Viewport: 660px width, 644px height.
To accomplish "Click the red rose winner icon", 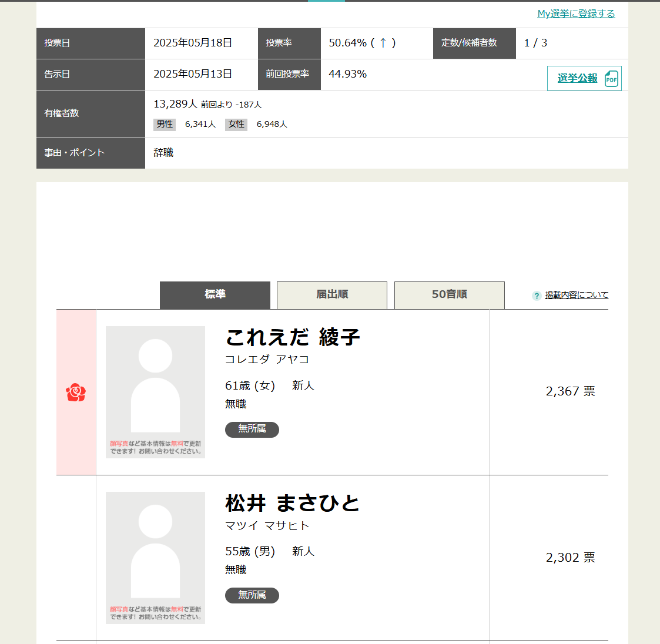I will coord(76,393).
